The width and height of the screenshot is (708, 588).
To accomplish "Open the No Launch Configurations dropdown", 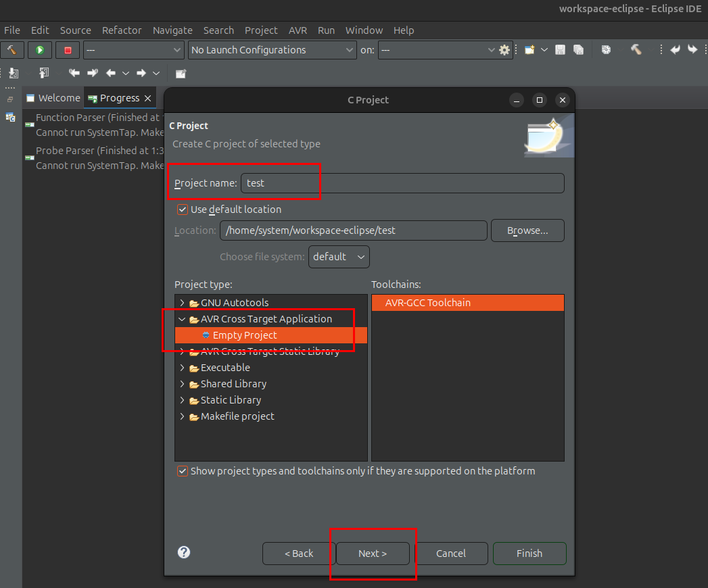I will point(273,50).
